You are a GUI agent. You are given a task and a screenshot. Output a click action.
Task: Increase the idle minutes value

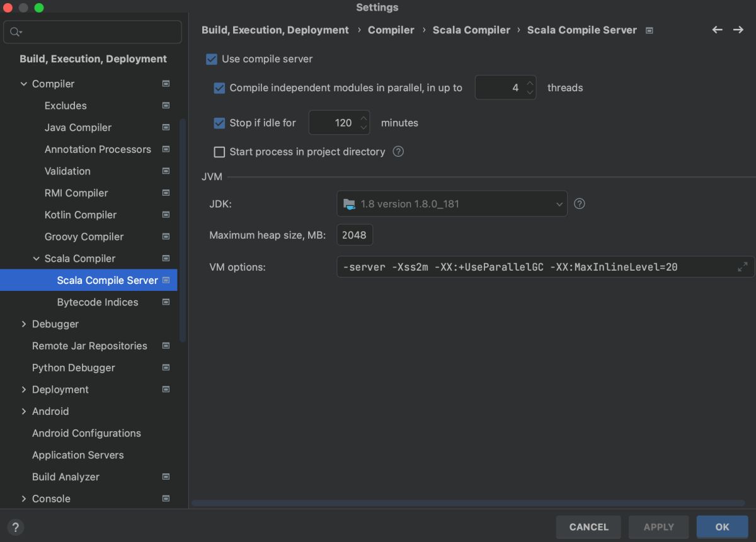tap(364, 118)
